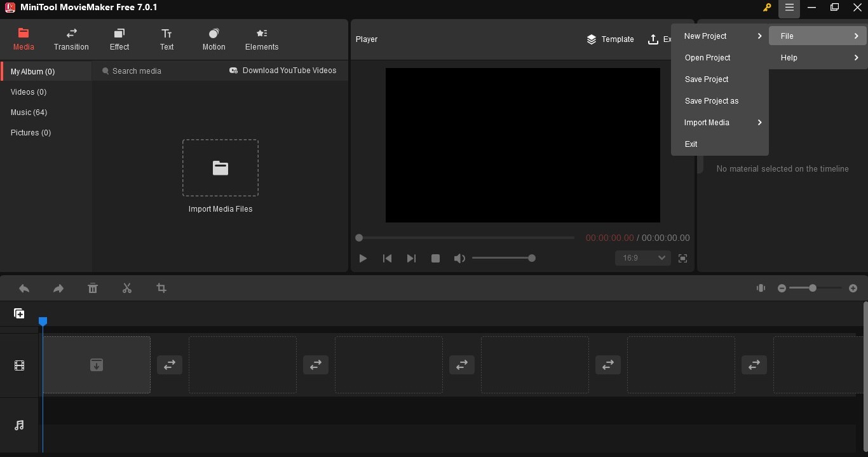The image size is (868, 457).
Task: Click the Stop playback button
Action: coord(435,258)
